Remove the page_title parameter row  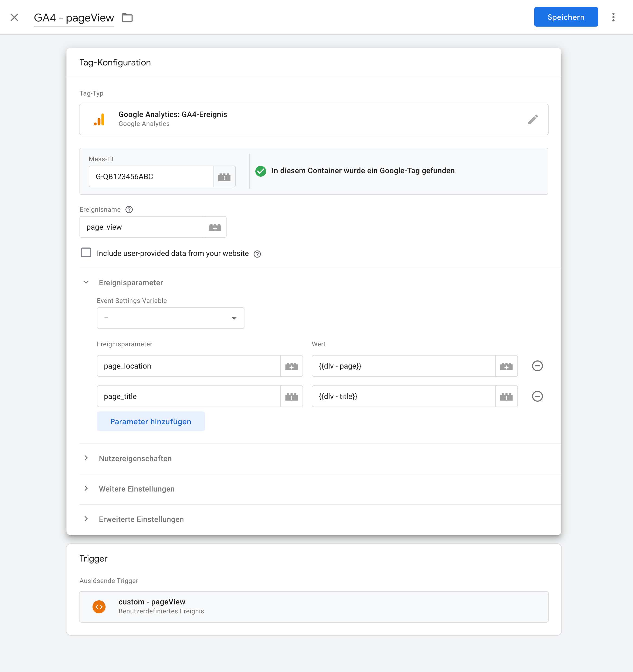tap(537, 396)
